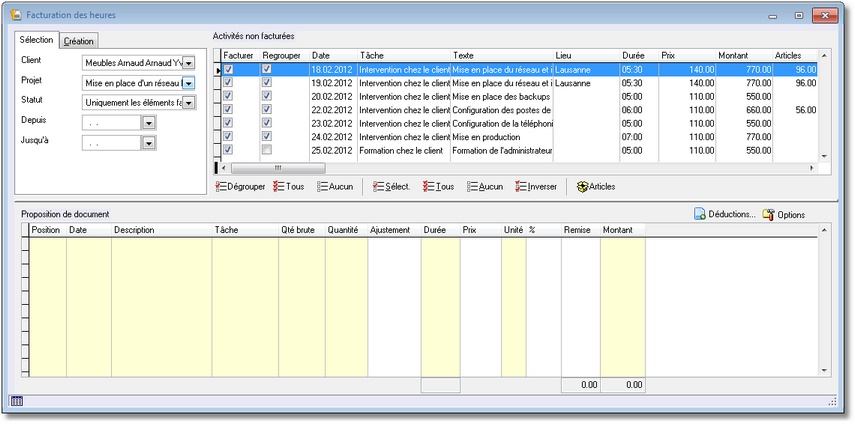The height and width of the screenshot is (424, 855).
Task: Click the Aucun icon left of Inverser
Action: click(472, 187)
